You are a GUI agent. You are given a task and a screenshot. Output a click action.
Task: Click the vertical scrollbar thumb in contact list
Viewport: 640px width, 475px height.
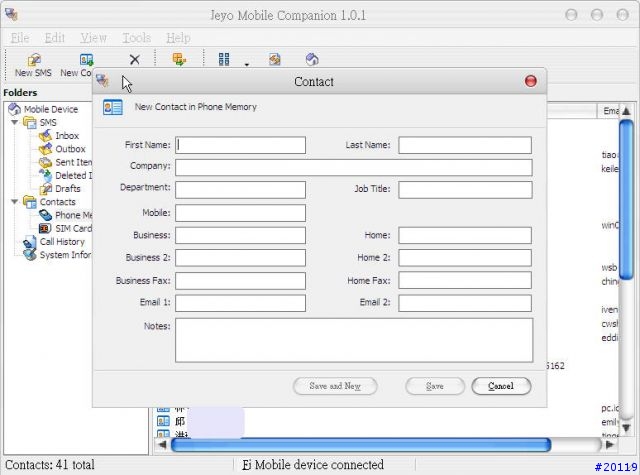point(626,200)
